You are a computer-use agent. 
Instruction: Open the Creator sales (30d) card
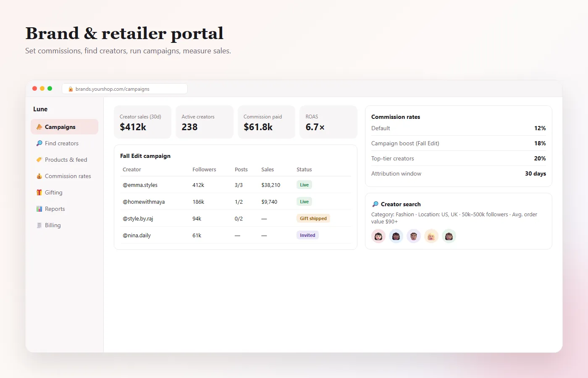[x=143, y=122]
